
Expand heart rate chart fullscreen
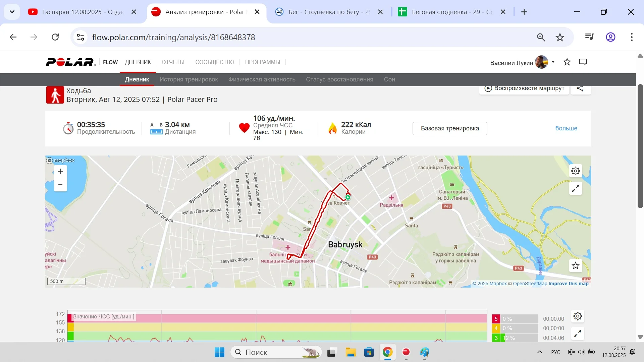pos(578,334)
